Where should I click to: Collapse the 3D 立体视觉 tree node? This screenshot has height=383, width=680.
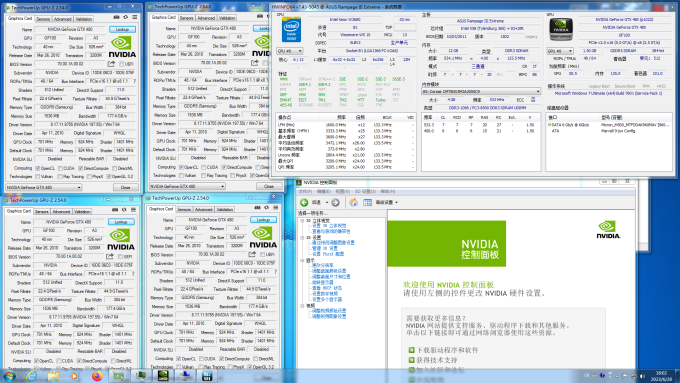(302, 221)
